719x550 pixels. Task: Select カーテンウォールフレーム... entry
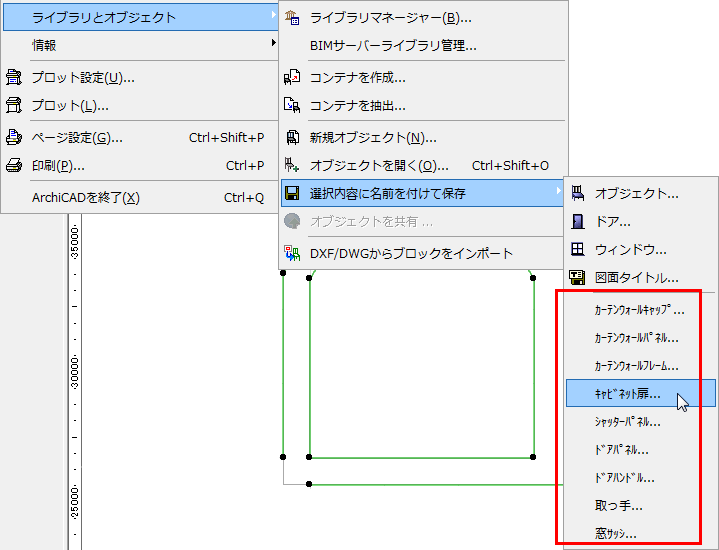click(x=641, y=366)
